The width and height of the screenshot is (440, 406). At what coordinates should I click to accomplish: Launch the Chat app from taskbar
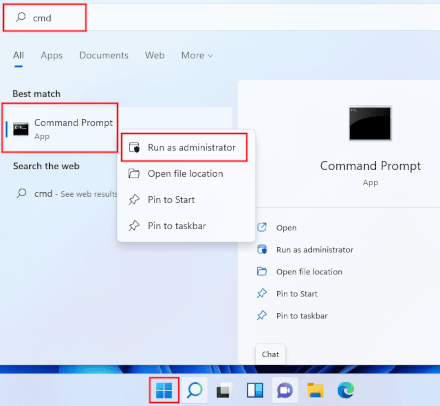[x=285, y=390]
